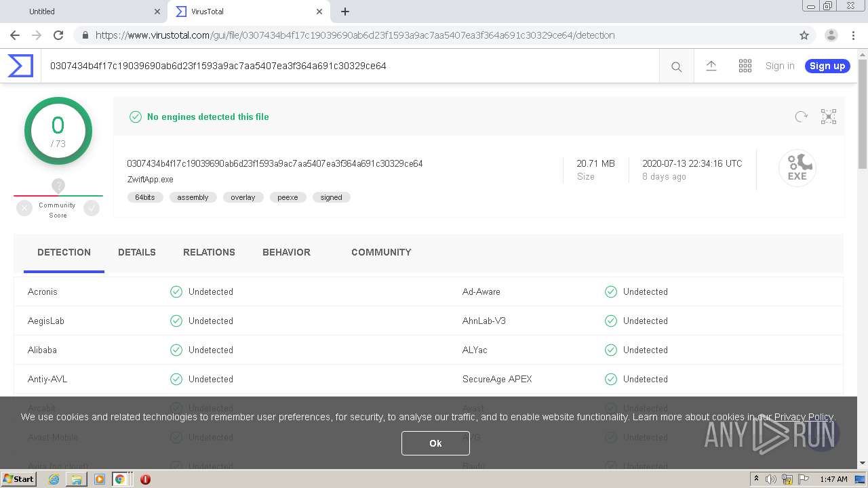Bookmark this page with star icon
Viewport: 868px width, 488px height.
click(804, 35)
